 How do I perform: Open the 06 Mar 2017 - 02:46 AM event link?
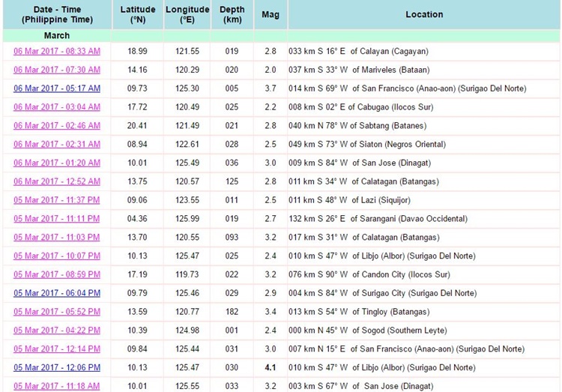click(57, 126)
